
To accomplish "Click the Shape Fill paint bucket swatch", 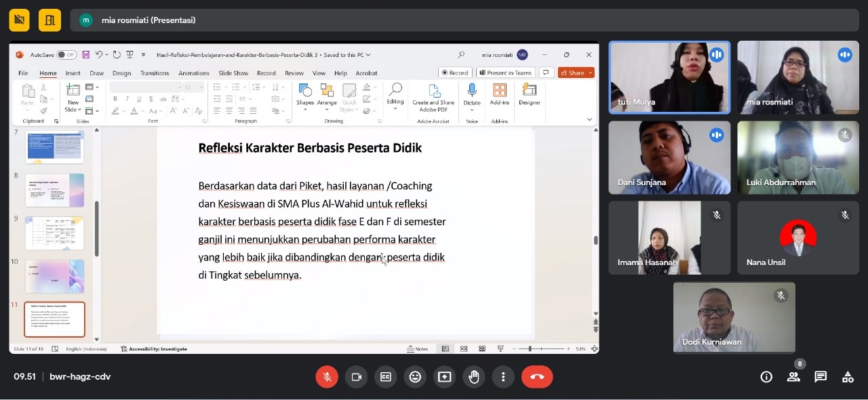I will (x=367, y=87).
